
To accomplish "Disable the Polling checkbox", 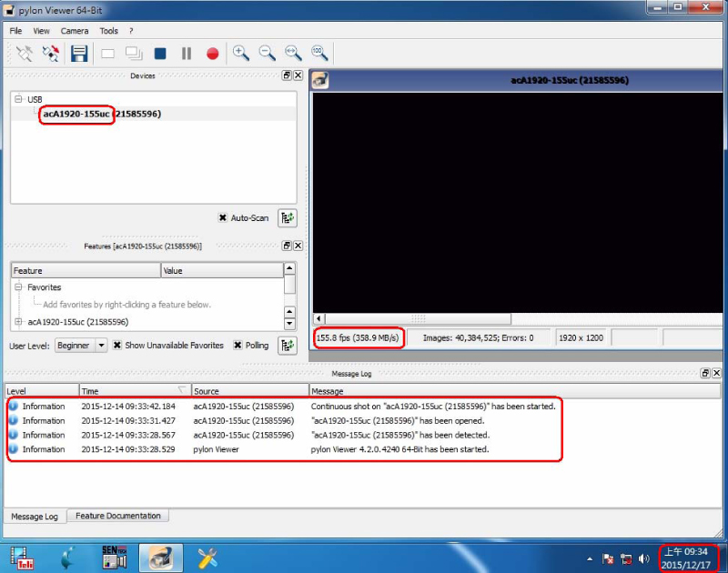I will point(238,346).
